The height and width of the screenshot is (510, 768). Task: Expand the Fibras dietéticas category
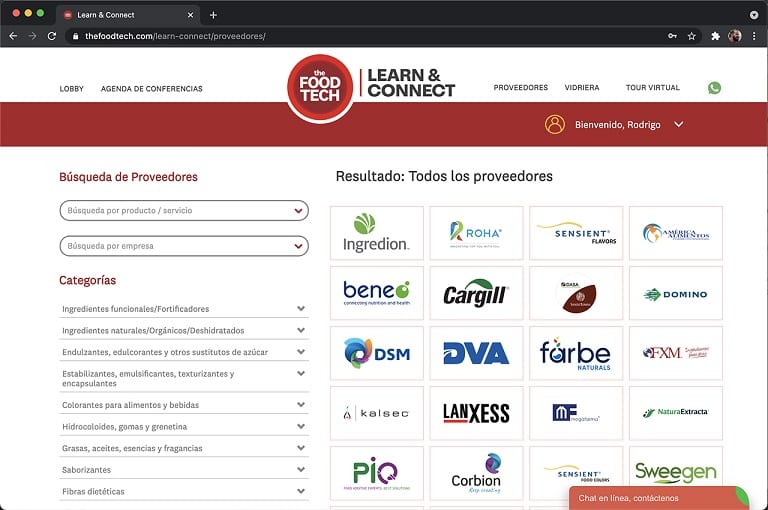click(x=184, y=491)
